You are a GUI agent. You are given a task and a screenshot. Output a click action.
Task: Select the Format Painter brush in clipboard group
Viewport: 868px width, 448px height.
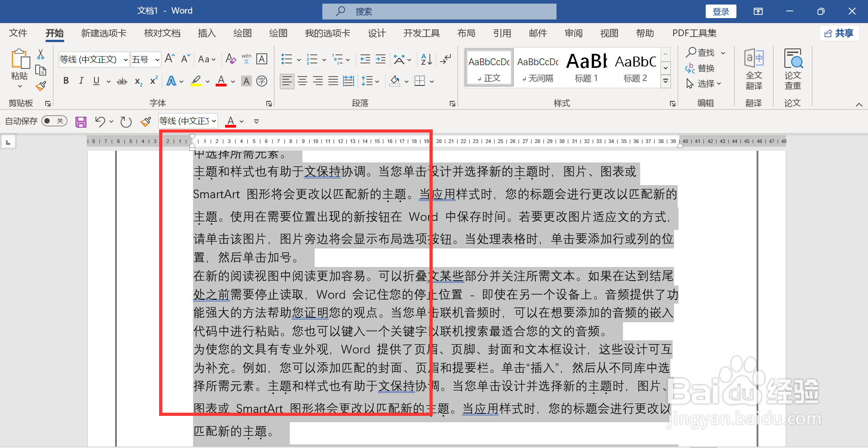41,86
